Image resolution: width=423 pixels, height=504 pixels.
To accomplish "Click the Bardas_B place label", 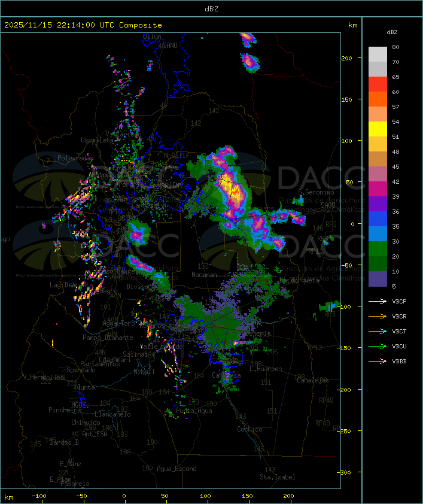I will click(x=64, y=442).
